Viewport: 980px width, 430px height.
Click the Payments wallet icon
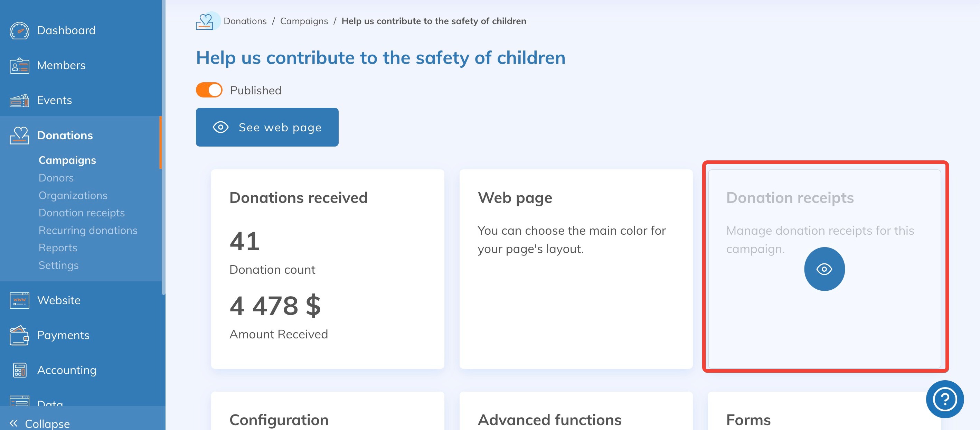pyautogui.click(x=19, y=335)
